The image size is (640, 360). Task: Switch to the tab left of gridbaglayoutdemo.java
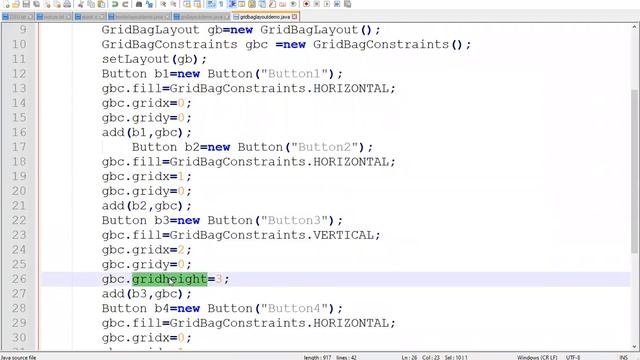(x=201, y=17)
